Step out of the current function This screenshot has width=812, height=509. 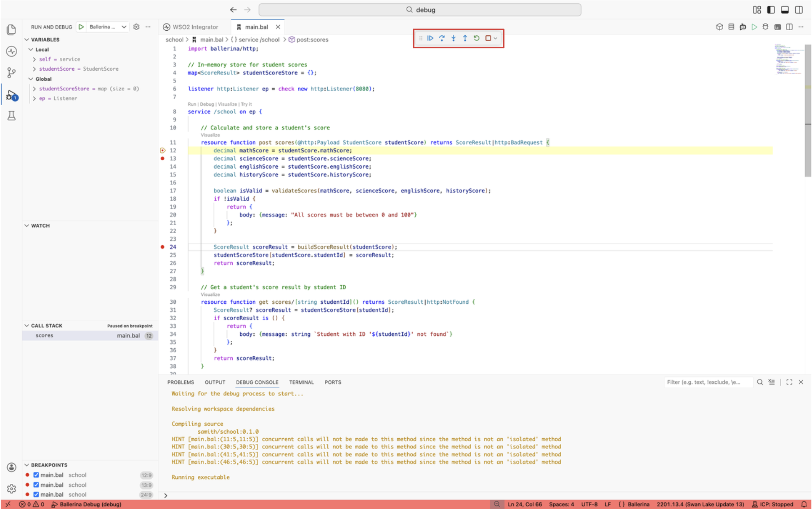pos(465,38)
